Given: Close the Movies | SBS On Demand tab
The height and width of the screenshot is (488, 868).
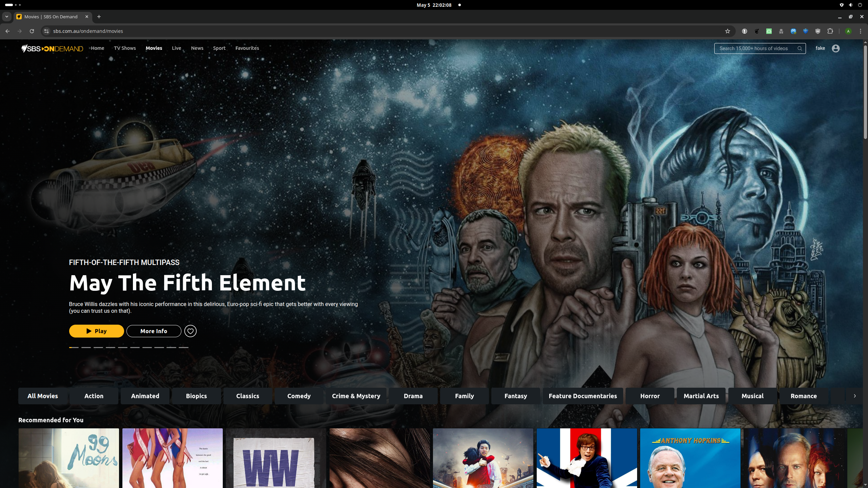Looking at the screenshot, I should click(x=87, y=17).
